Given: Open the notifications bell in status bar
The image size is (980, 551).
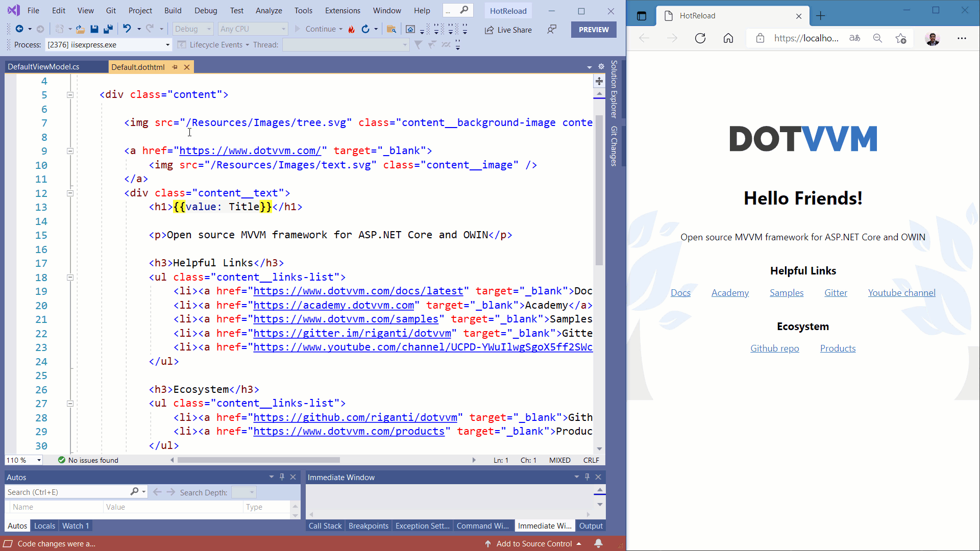Looking at the screenshot, I should pyautogui.click(x=598, y=544).
